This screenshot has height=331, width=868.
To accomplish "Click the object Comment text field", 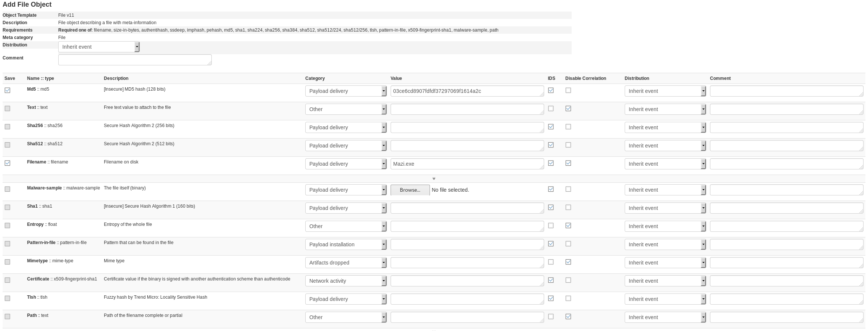I will [x=135, y=60].
